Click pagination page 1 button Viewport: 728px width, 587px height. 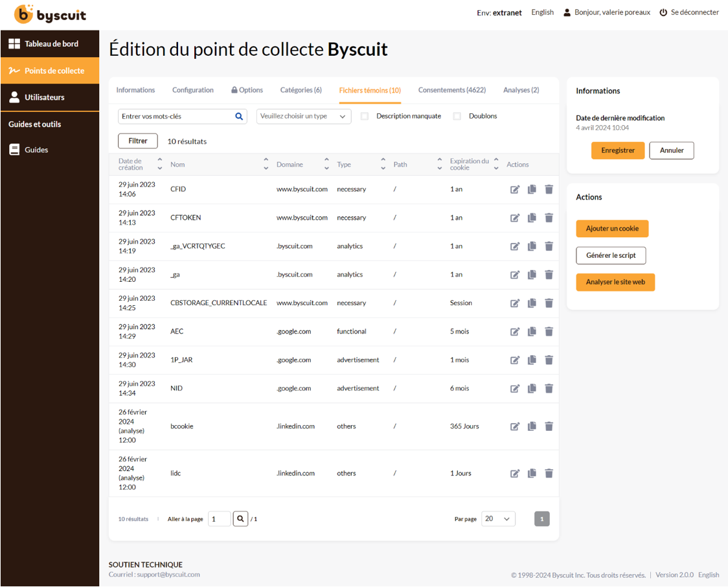[x=542, y=519]
